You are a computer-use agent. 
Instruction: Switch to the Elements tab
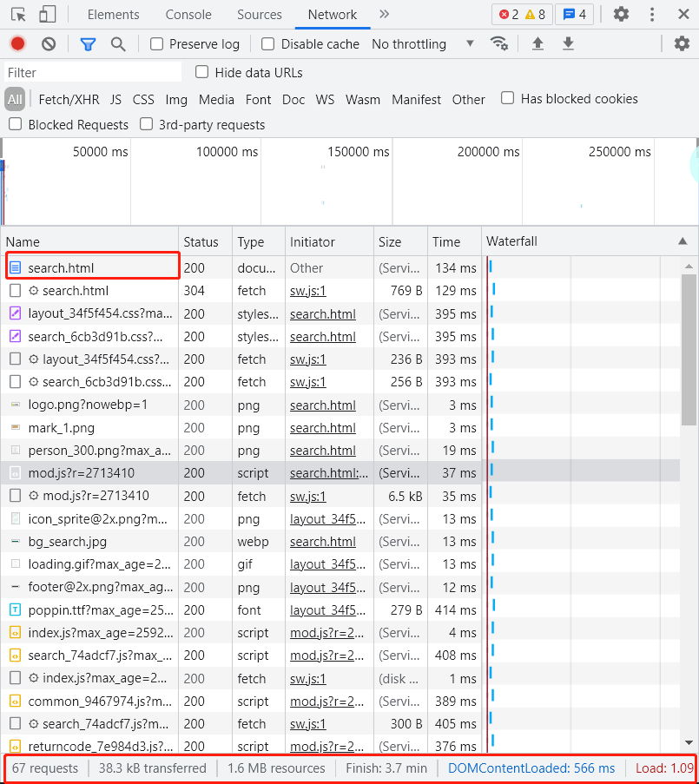114,15
